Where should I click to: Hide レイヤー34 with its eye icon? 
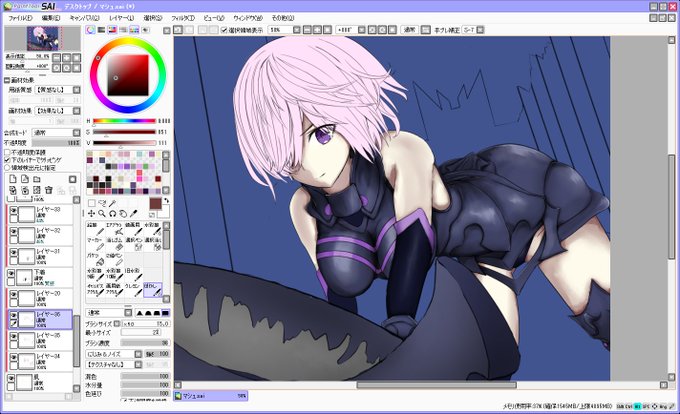13,358
